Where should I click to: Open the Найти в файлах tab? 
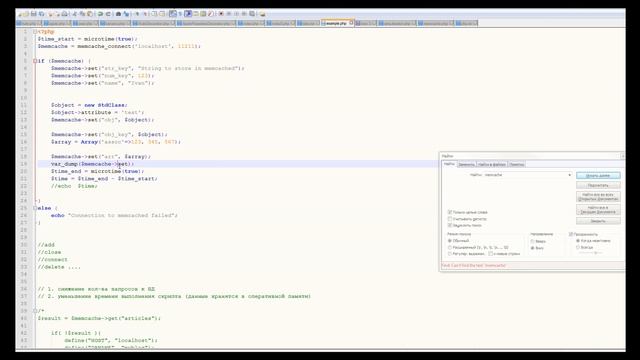coord(492,164)
